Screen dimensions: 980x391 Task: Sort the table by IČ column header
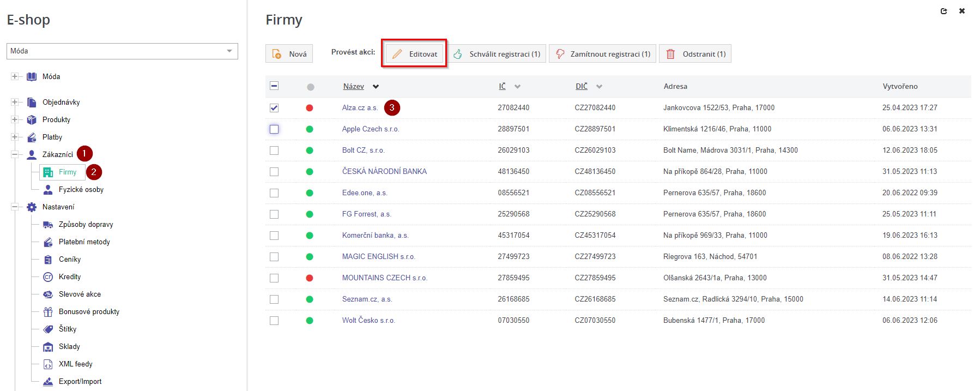[502, 87]
